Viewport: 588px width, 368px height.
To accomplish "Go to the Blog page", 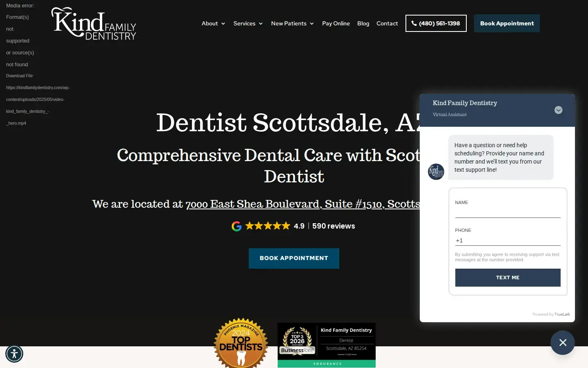I will (x=363, y=23).
